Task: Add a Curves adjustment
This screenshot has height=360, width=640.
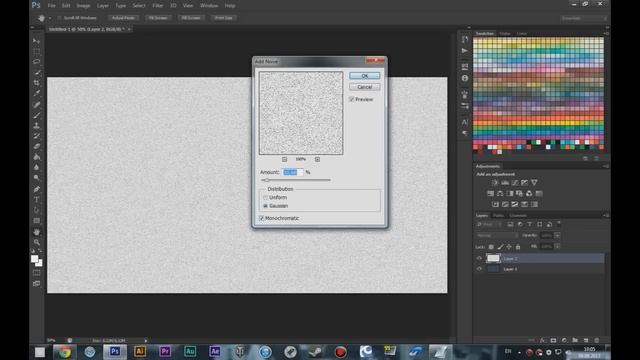Action: pyautogui.click(x=515, y=182)
